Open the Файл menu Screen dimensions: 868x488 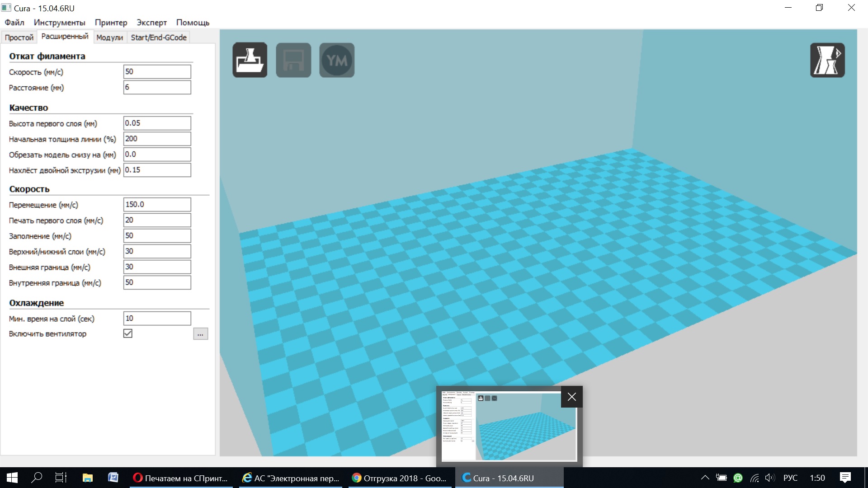click(x=14, y=23)
